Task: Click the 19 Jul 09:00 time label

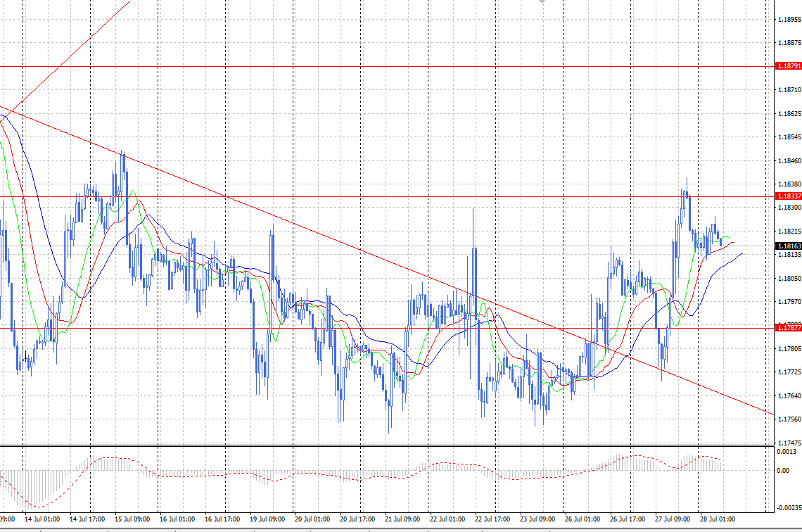Action: 267,519
